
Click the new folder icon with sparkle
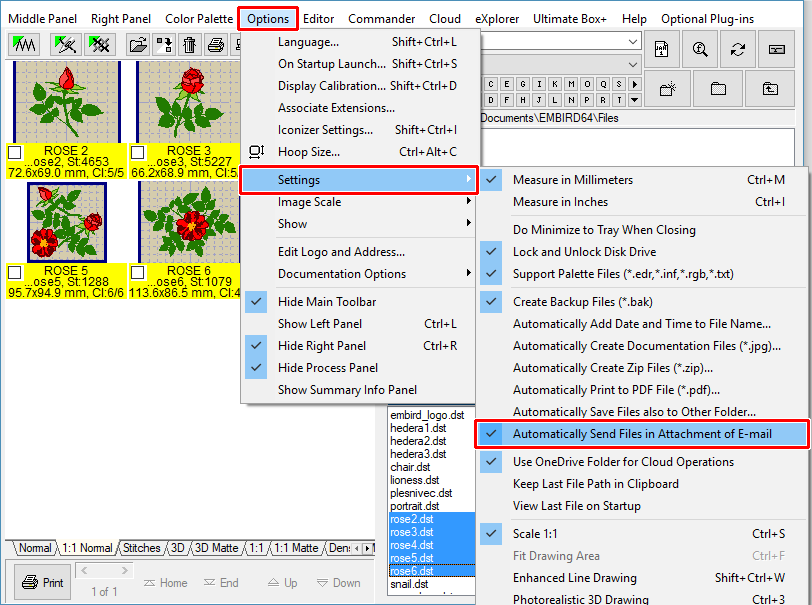click(x=668, y=89)
